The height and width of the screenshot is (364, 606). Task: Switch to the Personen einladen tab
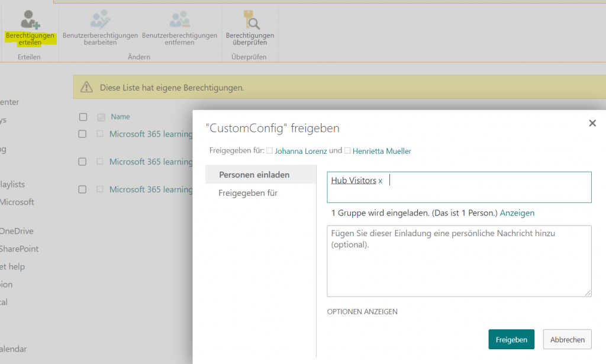click(x=261, y=175)
